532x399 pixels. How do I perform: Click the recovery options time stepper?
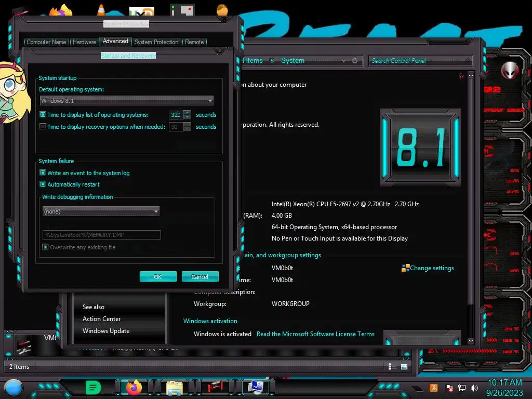coord(187,127)
